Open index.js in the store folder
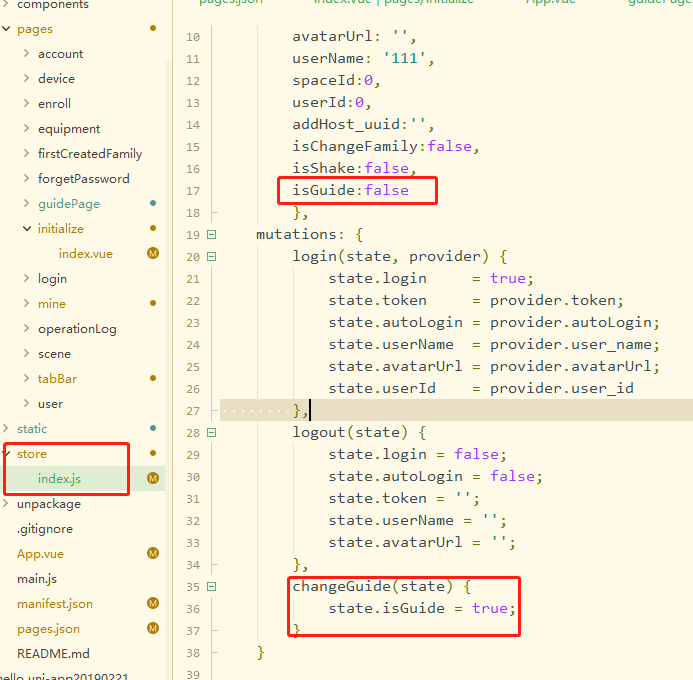The image size is (693, 680). point(59,479)
